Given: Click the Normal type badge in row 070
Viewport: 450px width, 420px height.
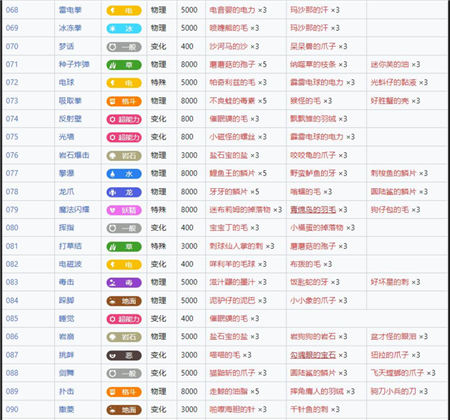Looking at the screenshot, I should pos(124,47).
